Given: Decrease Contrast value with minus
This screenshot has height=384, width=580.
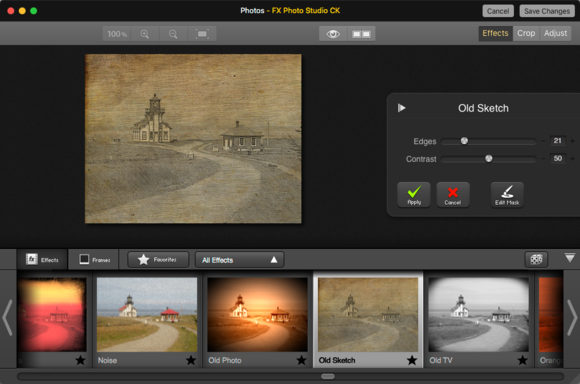Looking at the screenshot, I should click(x=543, y=159).
